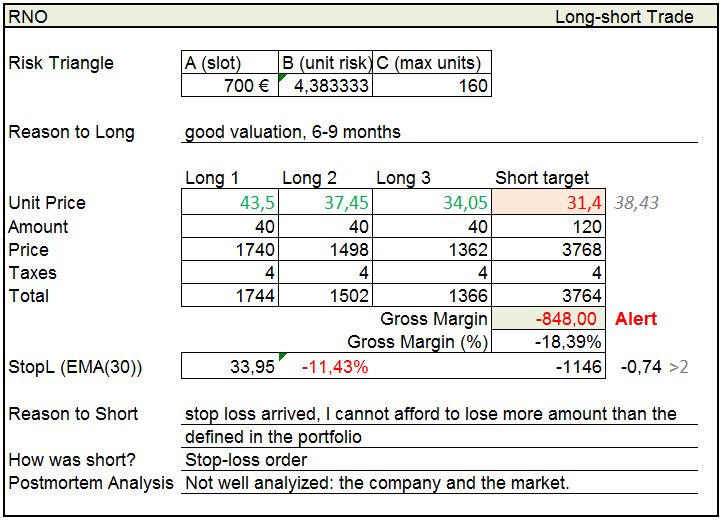Viewport: 724px width, 520px height.
Task: Select the Long 3 unit price 34,05
Action: coord(432,203)
